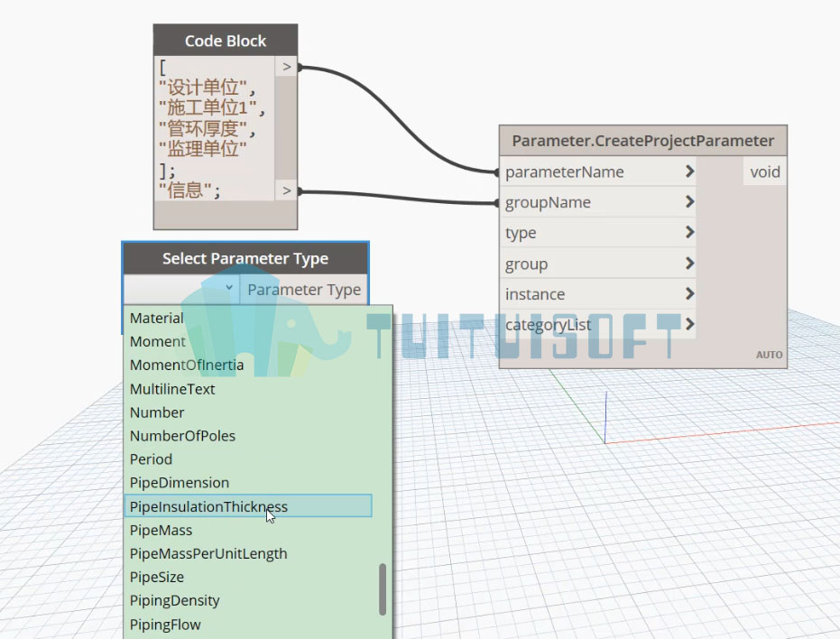This screenshot has width=840, height=639.
Task: Click the group input port arrow
Action: (689, 264)
